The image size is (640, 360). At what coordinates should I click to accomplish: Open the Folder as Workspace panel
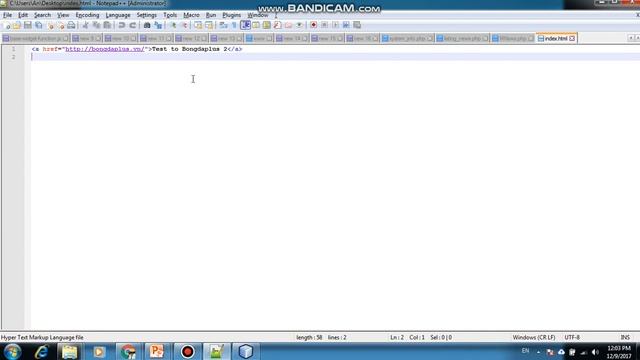pyautogui.click(x=289, y=25)
